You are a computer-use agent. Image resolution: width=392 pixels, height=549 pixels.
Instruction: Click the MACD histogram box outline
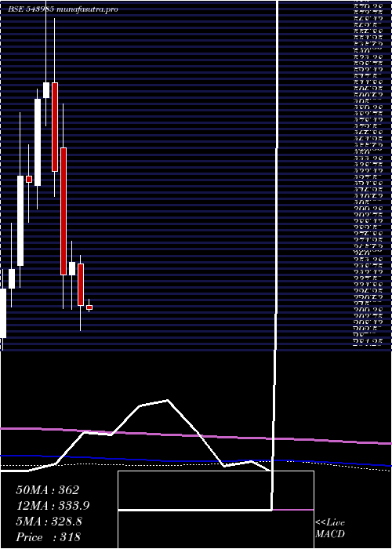tap(216, 510)
